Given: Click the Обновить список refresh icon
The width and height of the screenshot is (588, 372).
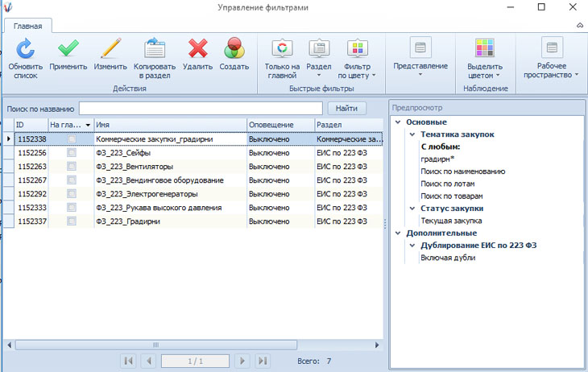Looking at the screenshot, I should (x=25, y=50).
